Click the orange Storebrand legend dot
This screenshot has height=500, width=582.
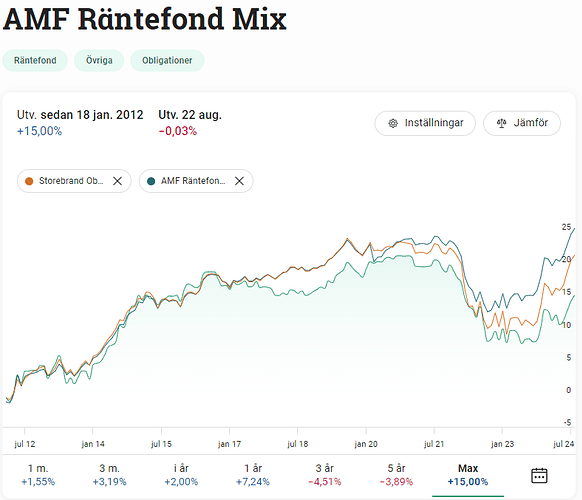[29, 181]
